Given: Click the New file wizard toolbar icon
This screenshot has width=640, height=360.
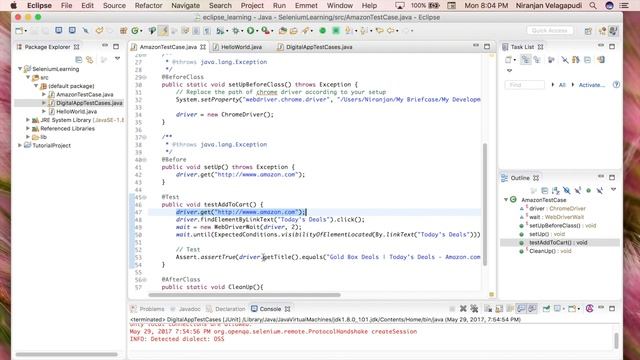Looking at the screenshot, I should click(19, 31).
